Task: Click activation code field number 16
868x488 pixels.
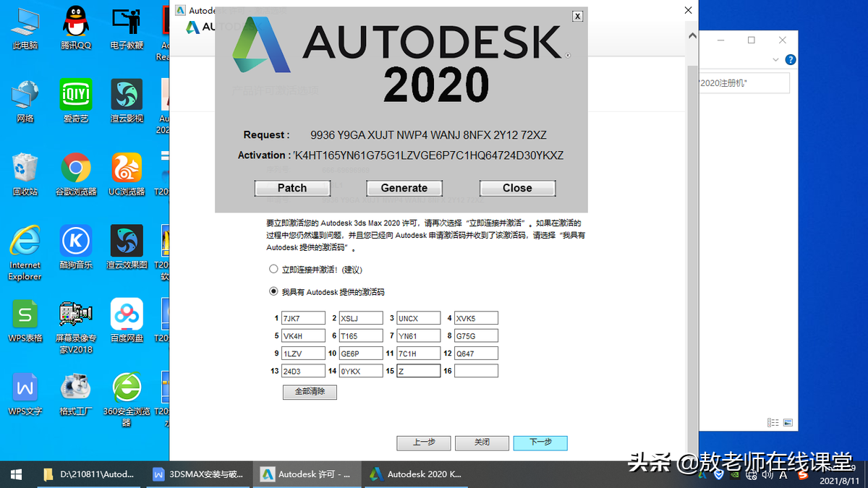Action: [476, 370]
